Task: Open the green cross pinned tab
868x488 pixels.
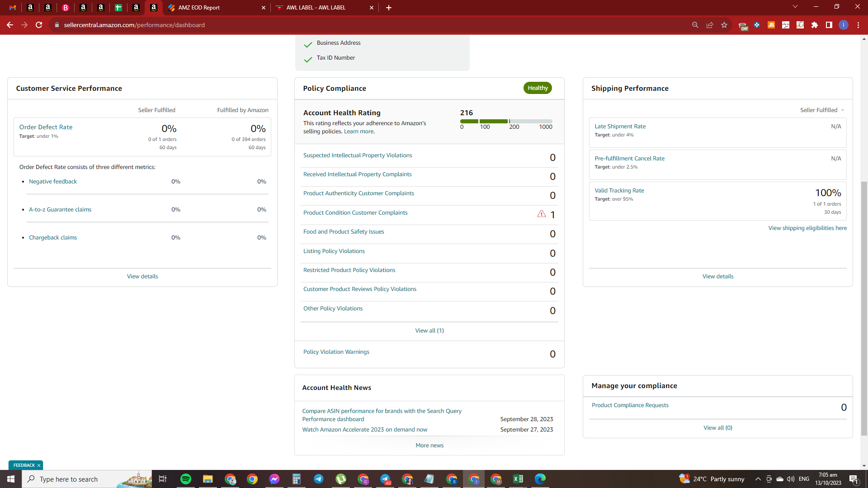Action: pyautogui.click(x=118, y=8)
